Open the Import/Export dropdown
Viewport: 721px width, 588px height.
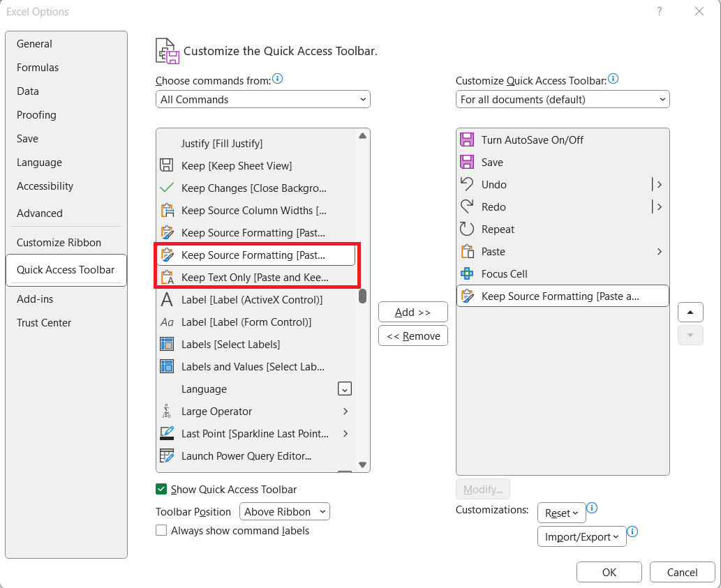tap(581, 536)
